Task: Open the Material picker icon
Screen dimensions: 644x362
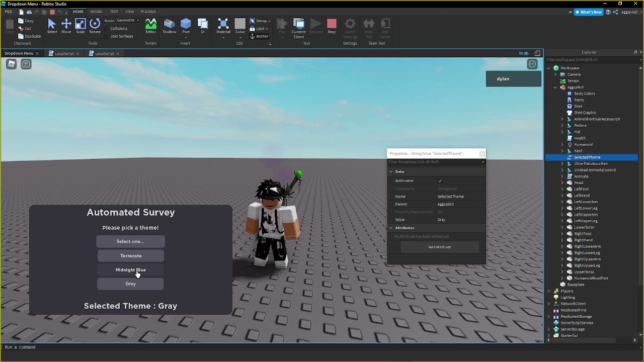Action: tap(223, 24)
